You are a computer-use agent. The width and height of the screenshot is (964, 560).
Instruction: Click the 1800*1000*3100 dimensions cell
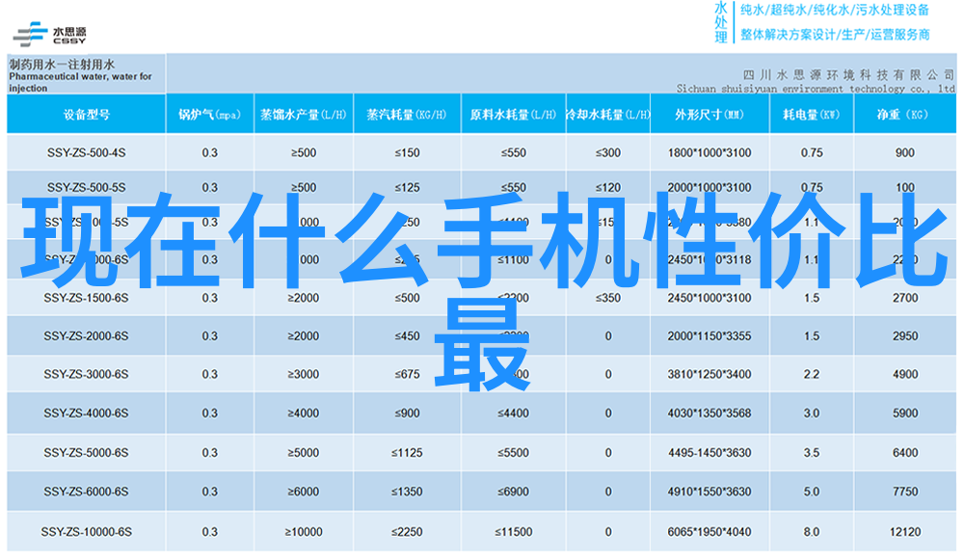(709, 153)
